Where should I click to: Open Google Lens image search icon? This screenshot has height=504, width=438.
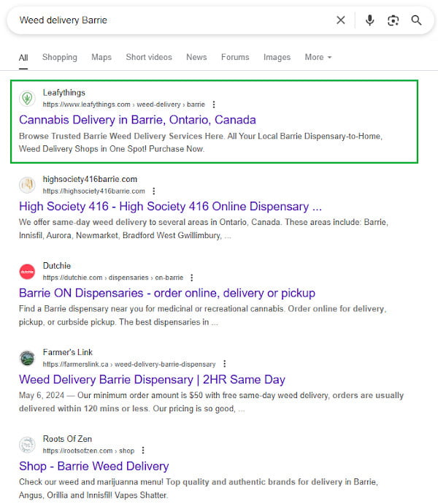coord(393,20)
